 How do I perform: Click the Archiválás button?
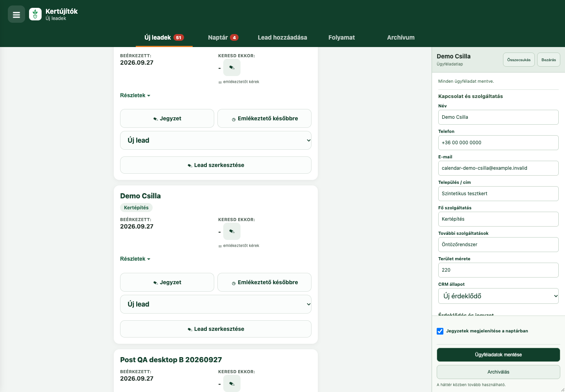tap(498, 372)
